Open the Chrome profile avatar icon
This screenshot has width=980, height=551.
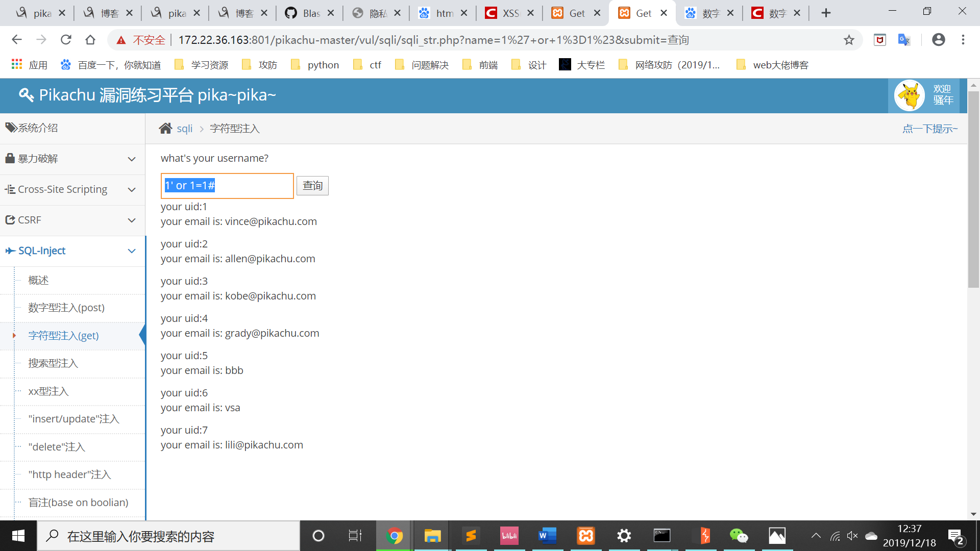(938, 40)
